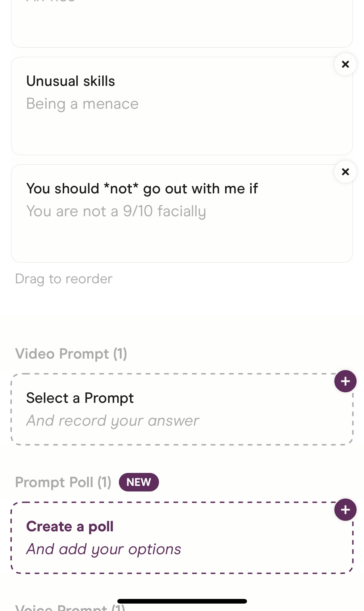The width and height of the screenshot is (364, 611).
Task: Tap the plus icon on the poll card
Action: [345, 510]
